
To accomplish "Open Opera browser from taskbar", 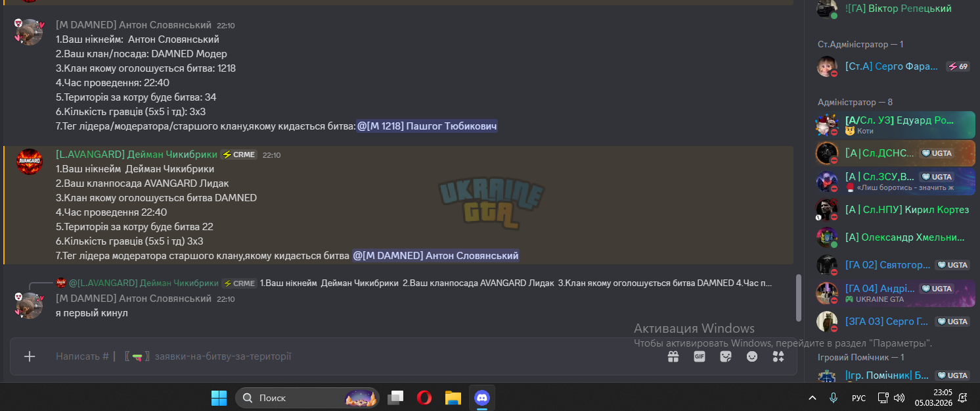I will point(424,398).
